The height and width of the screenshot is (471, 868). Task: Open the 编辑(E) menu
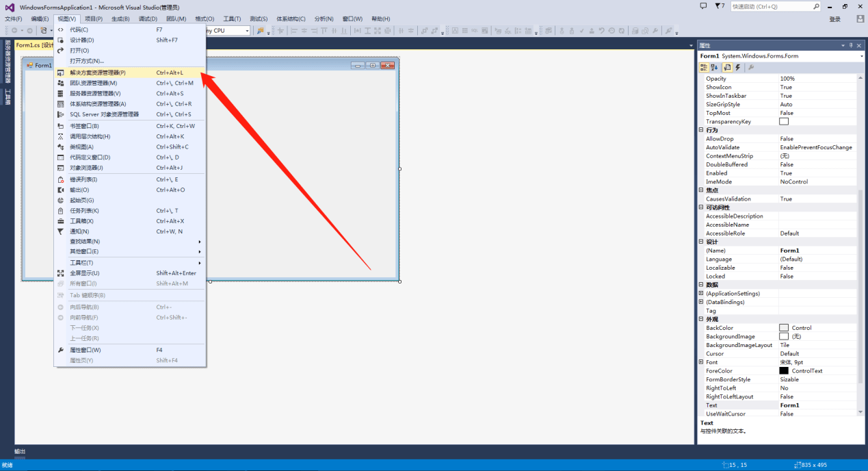click(40, 18)
